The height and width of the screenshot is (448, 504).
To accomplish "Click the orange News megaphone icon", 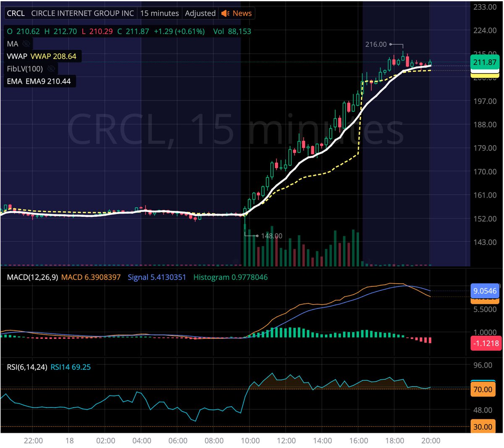I will (x=226, y=13).
